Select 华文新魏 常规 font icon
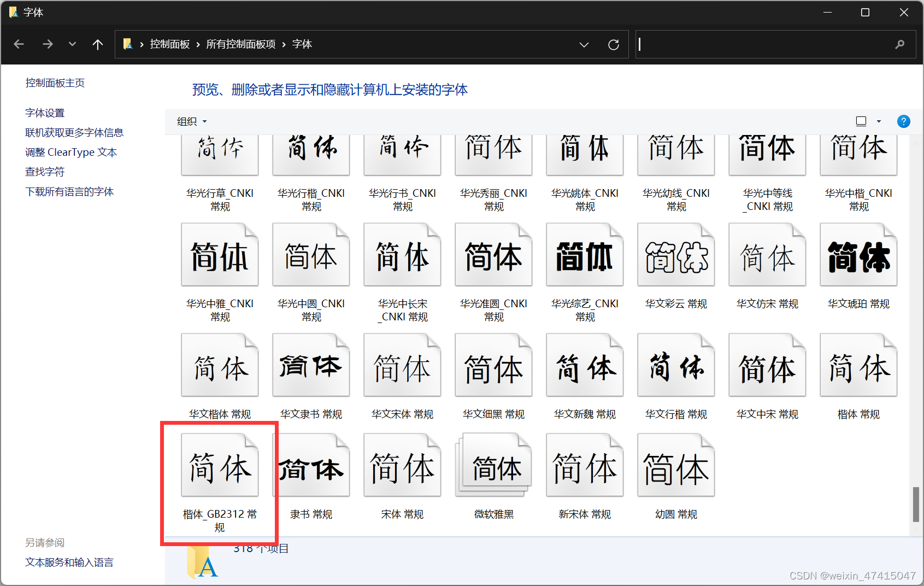The image size is (924, 586). [585, 365]
